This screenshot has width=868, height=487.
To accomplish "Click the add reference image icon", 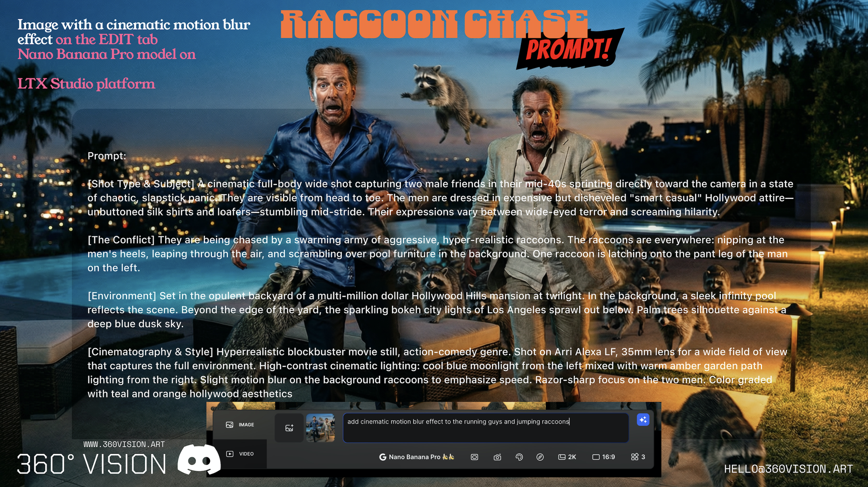I will pos(289,428).
